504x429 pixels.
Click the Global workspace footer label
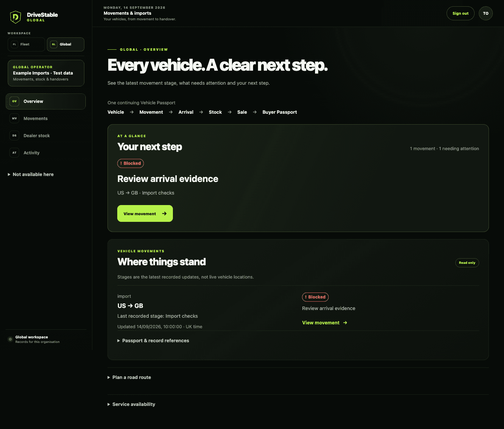(x=31, y=337)
